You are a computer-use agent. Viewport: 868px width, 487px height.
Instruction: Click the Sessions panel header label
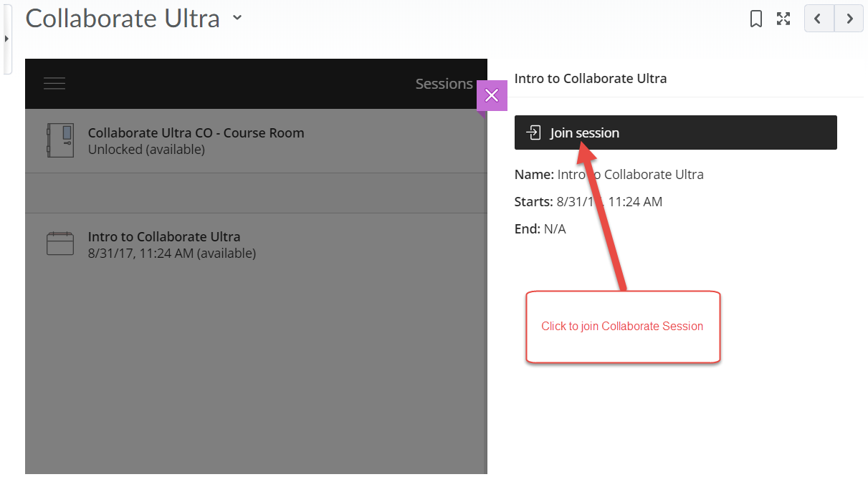(x=444, y=83)
